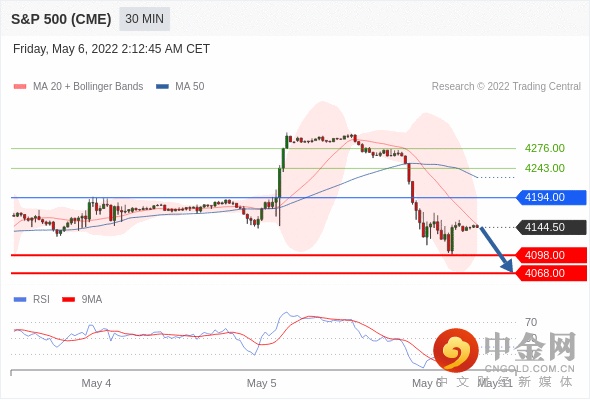Click the 30 MIN timeframe button
The height and width of the screenshot is (400, 590).
(144, 19)
